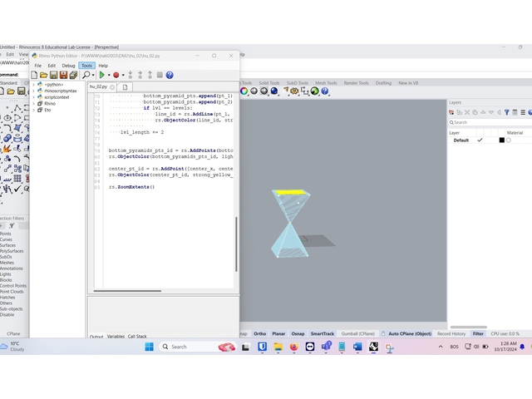Expand the rhinoscriptsyntax tree node
Screen dimensions: 532x399
[x=34, y=91]
